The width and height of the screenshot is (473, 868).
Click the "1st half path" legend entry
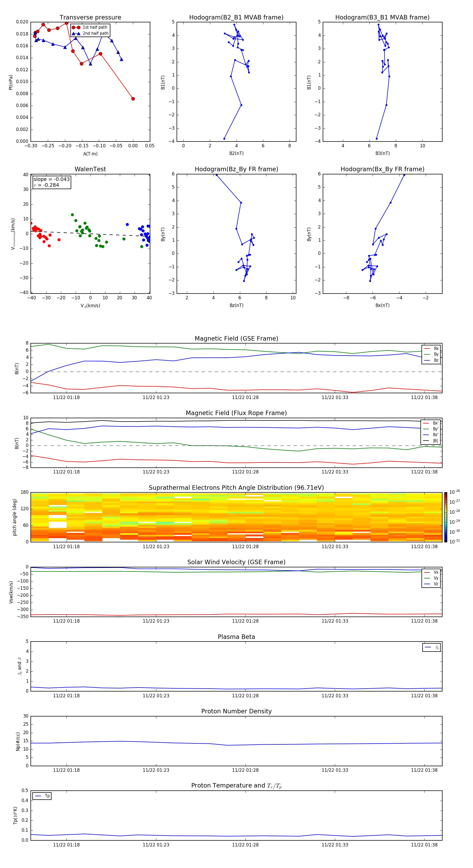(x=90, y=27)
